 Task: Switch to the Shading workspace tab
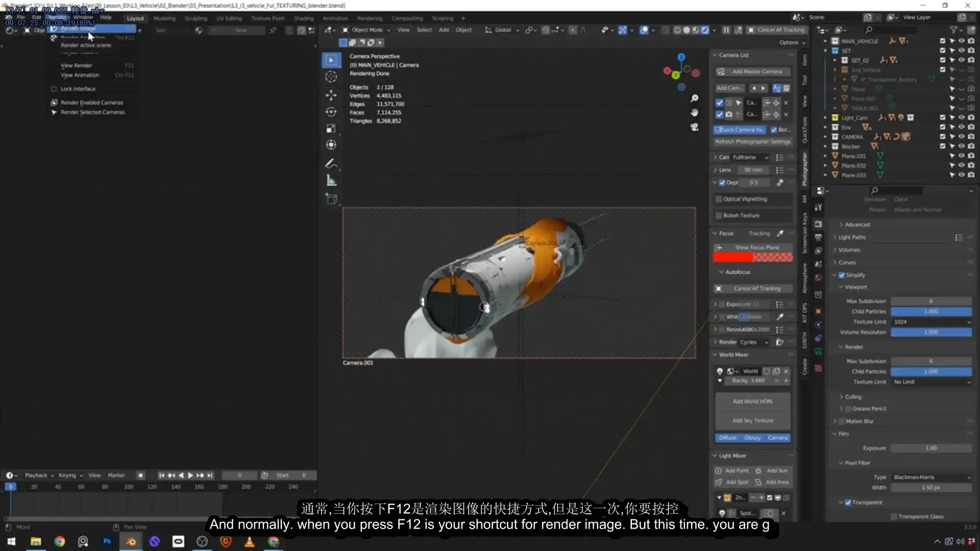(304, 18)
